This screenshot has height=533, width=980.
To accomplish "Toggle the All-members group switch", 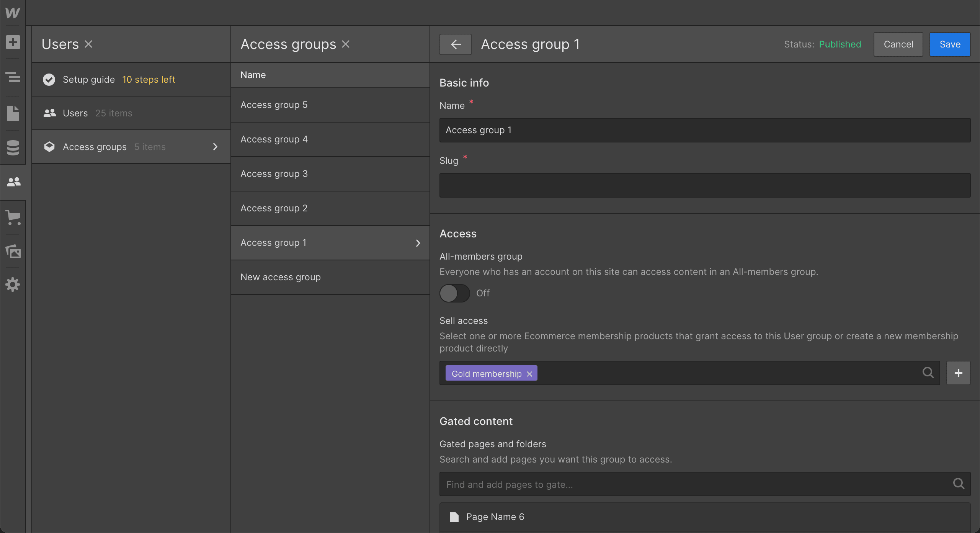I will [454, 293].
